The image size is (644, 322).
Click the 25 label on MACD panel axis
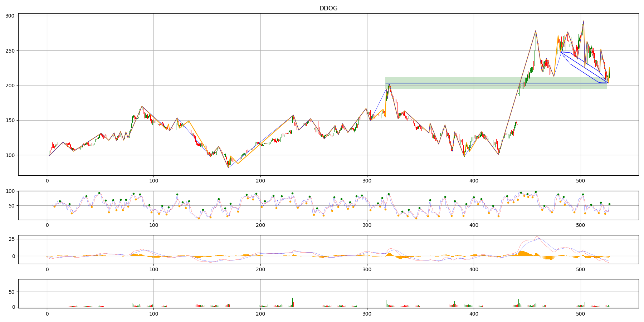[x=11, y=239]
